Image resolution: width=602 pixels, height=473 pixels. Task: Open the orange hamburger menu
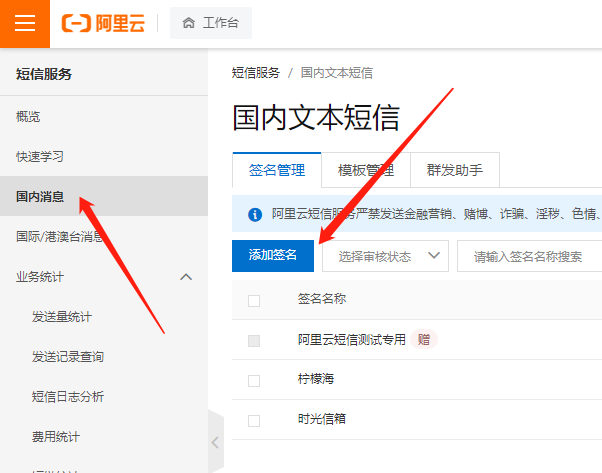pyautogui.click(x=25, y=24)
